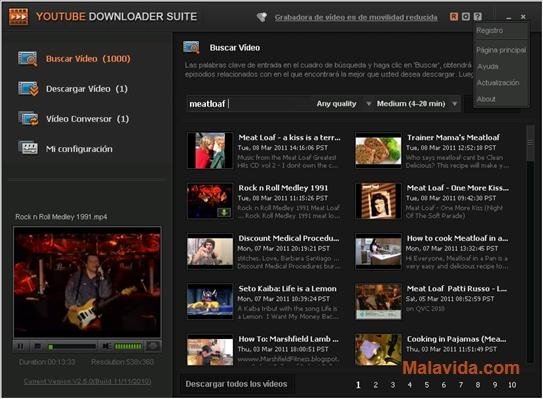Select Seto Kaiba Life is a Lemon thumbnail

210,302
